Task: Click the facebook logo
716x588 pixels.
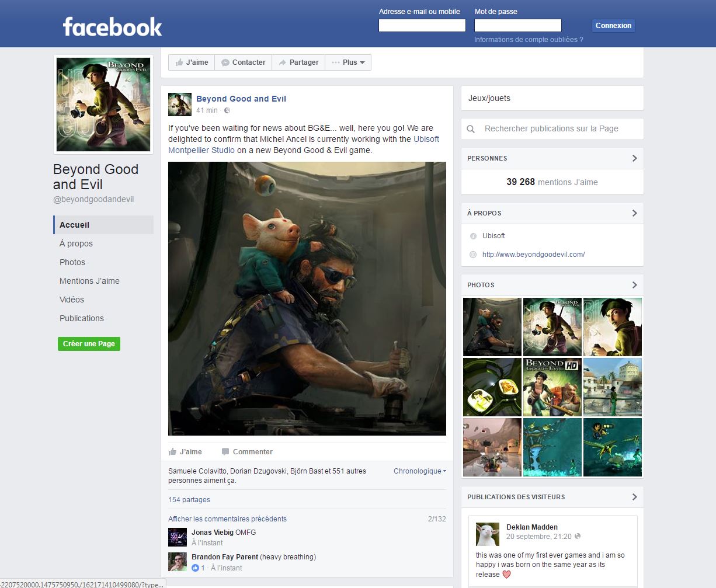Action: click(111, 25)
